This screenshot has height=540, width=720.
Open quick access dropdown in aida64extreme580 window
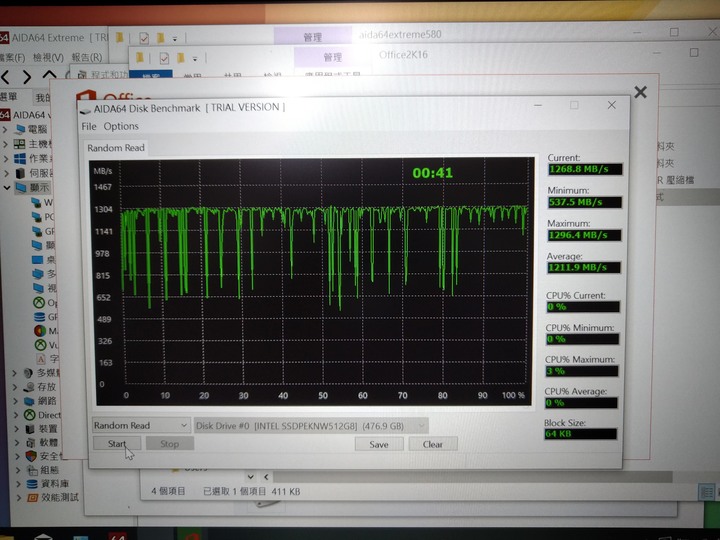coord(174,39)
